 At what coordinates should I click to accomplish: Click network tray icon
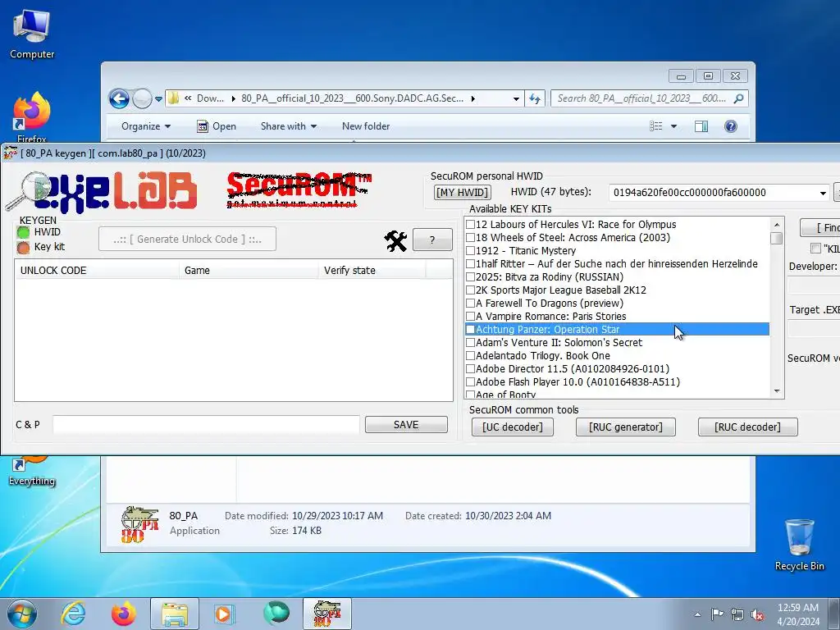click(737, 614)
